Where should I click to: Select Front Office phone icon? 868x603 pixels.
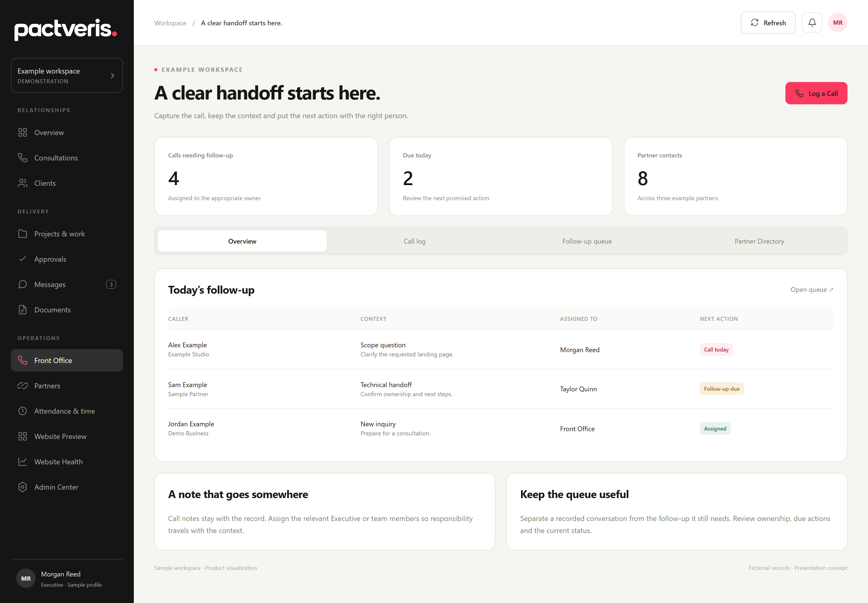tap(23, 360)
